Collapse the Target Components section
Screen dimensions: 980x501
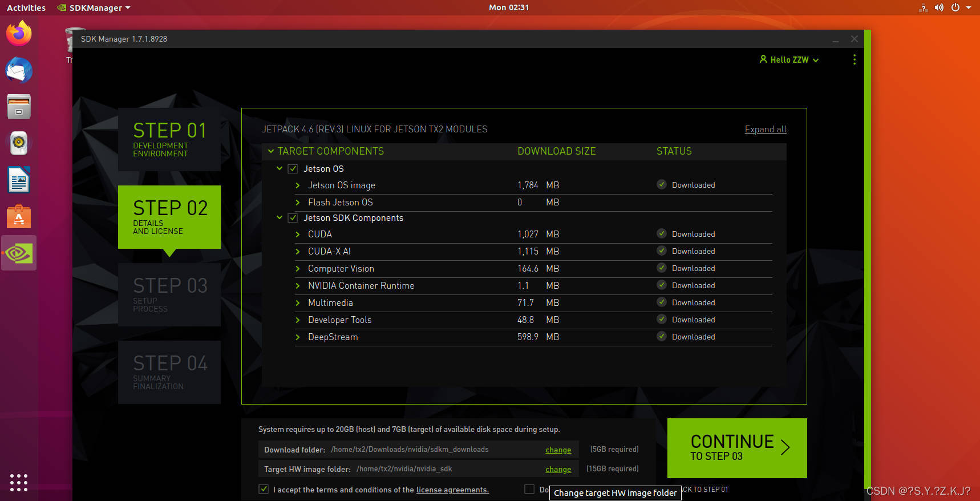[271, 151]
